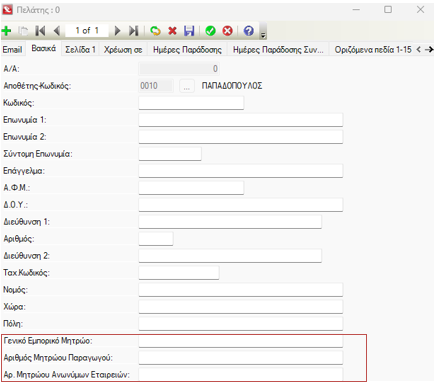This screenshot has height=388, width=437.
Task: Click the Δ.Ο.Υ. input field
Action: [x=241, y=205]
